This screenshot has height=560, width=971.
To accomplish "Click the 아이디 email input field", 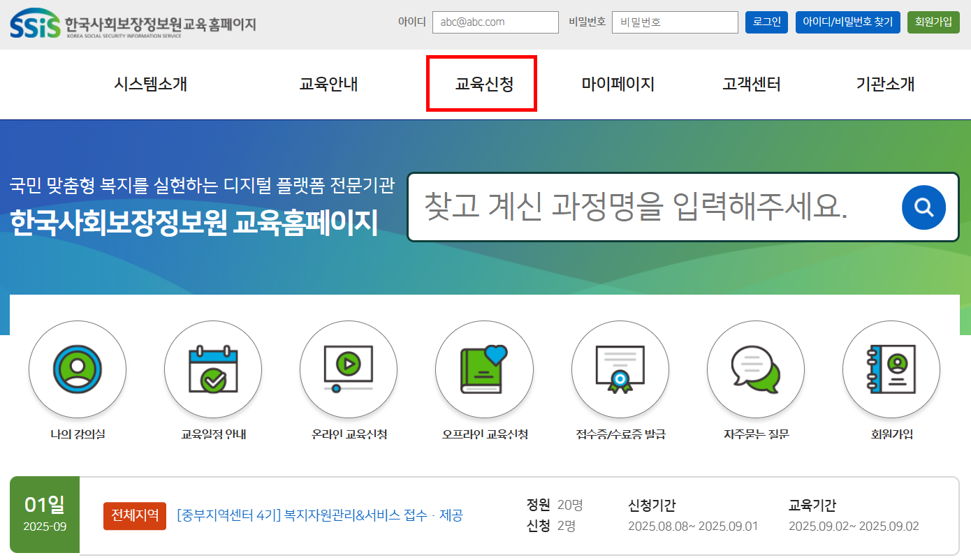I will click(x=495, y=22).
